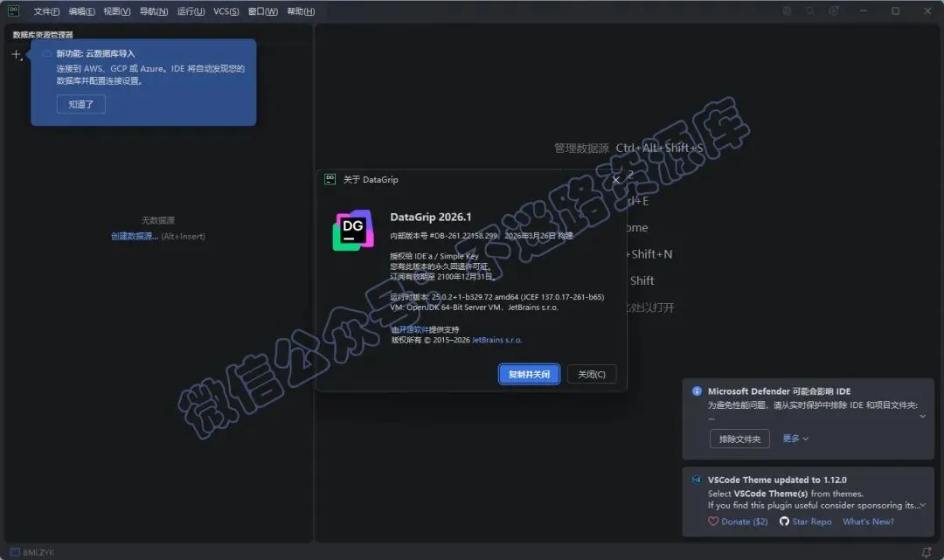Click the heart icon beside Donate
This screenshot has width=944, height=560.
point(713,522)
